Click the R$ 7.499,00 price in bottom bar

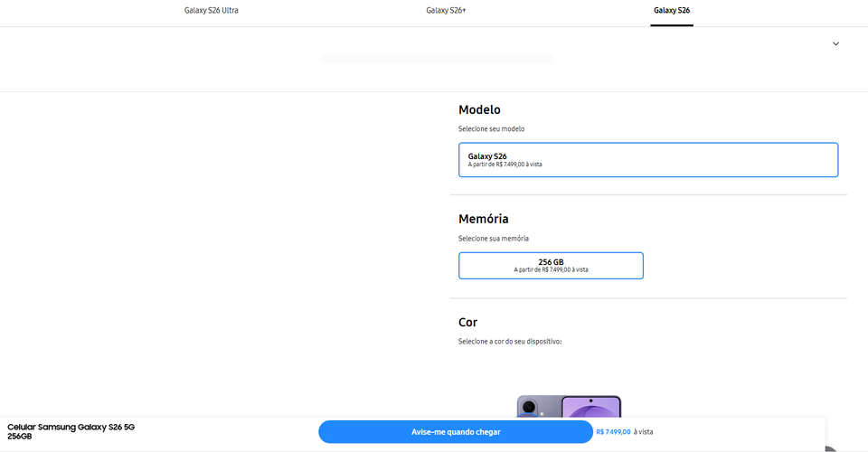613,432
